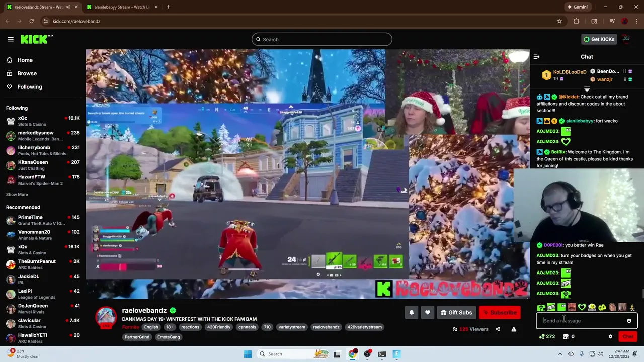Click the KICK logo

[37, 39]
